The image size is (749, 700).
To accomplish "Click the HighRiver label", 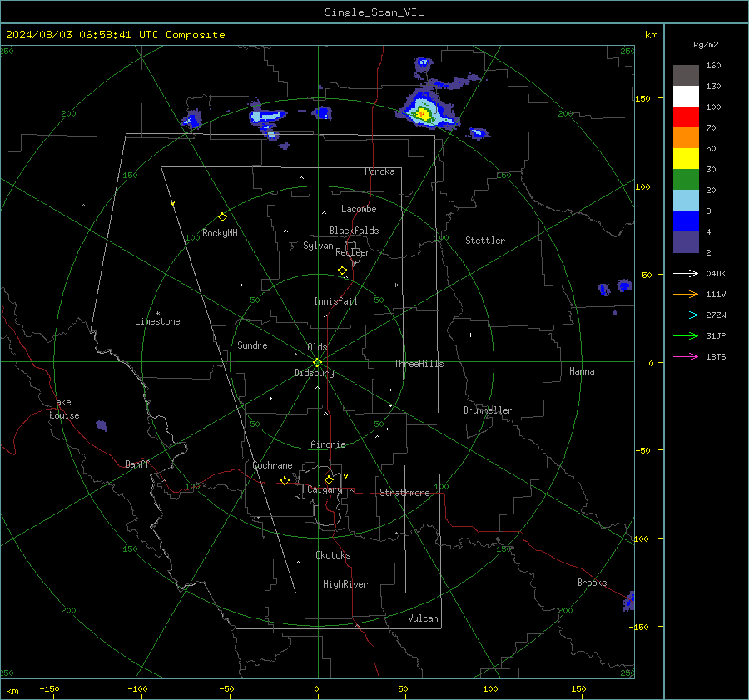I will click(345, 584).
